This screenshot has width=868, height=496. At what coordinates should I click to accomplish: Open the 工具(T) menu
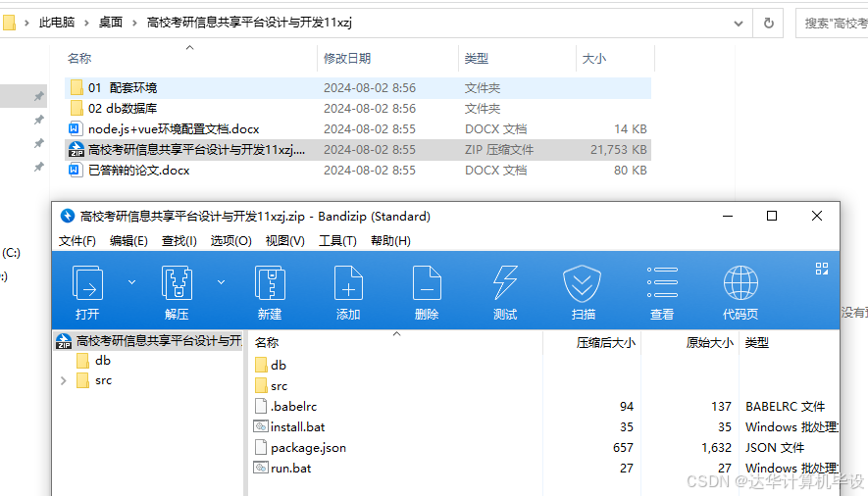(x=337, y=240)
